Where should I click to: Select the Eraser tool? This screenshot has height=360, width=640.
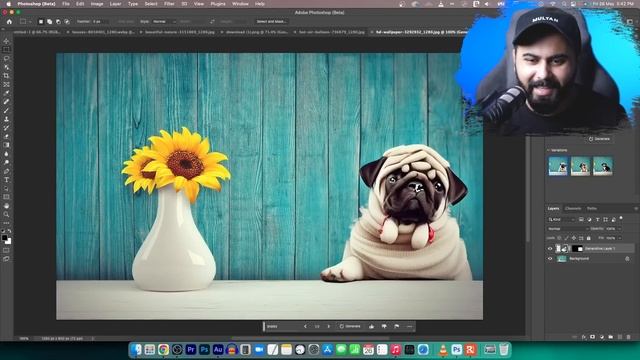pos(6,136)
